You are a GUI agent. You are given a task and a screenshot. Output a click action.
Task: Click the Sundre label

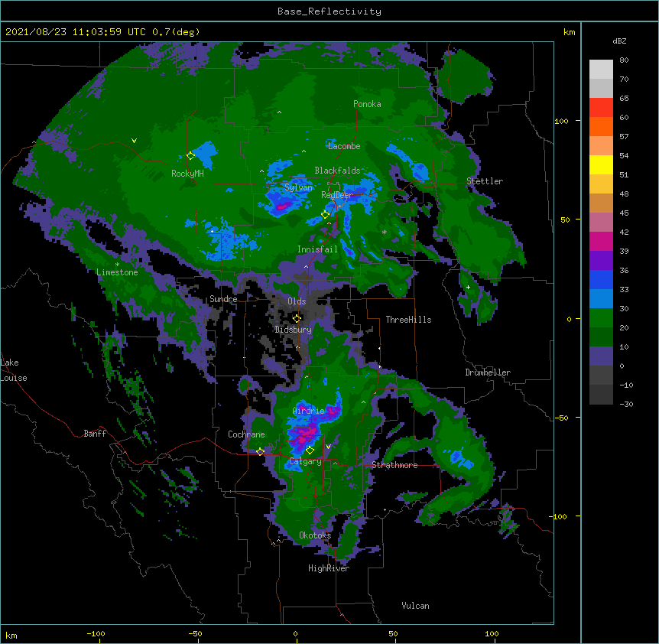(x=223, y=299)
